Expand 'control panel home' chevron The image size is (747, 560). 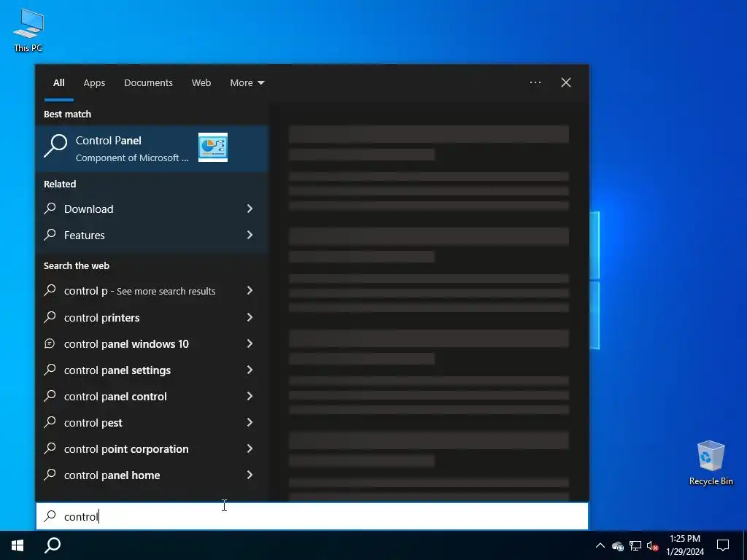tap(249, 475)
